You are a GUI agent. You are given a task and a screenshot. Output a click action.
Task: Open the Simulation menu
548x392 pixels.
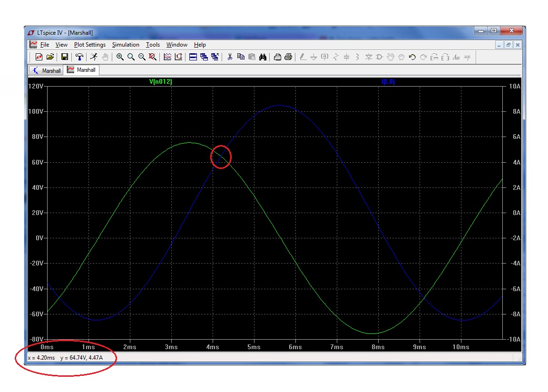pyautogui.click(x=126, y=45)
